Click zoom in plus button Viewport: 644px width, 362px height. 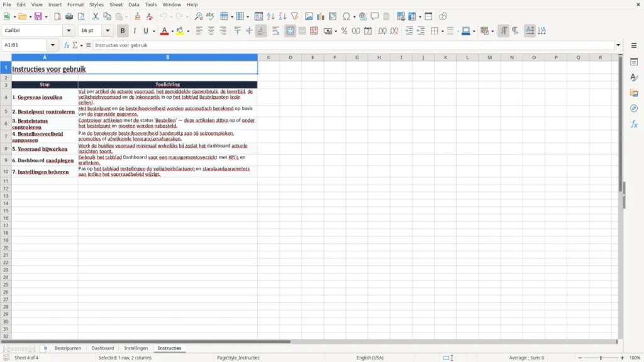622,358
